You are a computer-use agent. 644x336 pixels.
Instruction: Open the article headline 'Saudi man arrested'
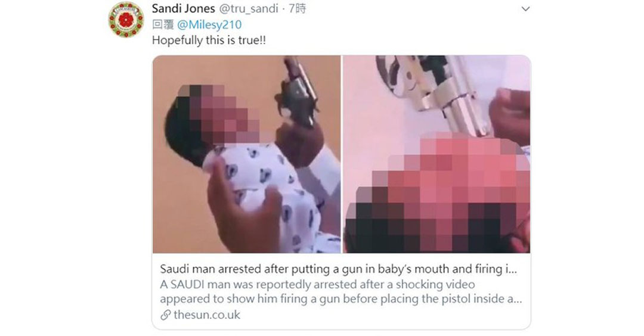[339, 269]
